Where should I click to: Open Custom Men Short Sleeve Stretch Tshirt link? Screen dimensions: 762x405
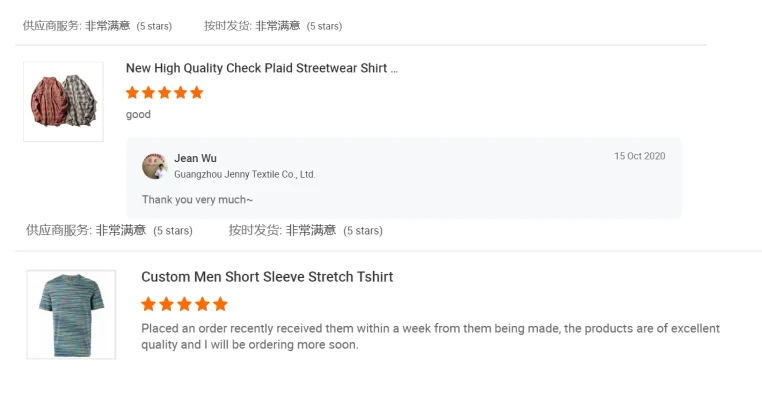click(267, 277)
